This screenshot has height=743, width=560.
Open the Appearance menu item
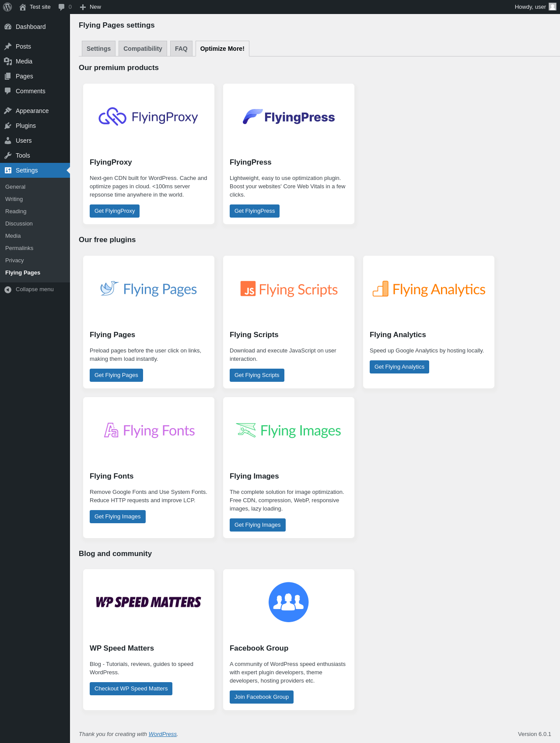(35, 111)
